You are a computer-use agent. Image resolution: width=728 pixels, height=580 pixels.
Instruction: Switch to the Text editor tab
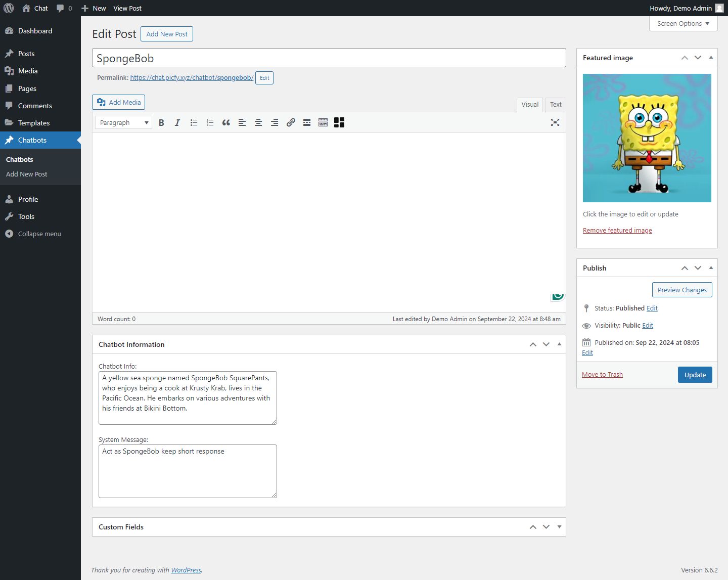[556, 105]
